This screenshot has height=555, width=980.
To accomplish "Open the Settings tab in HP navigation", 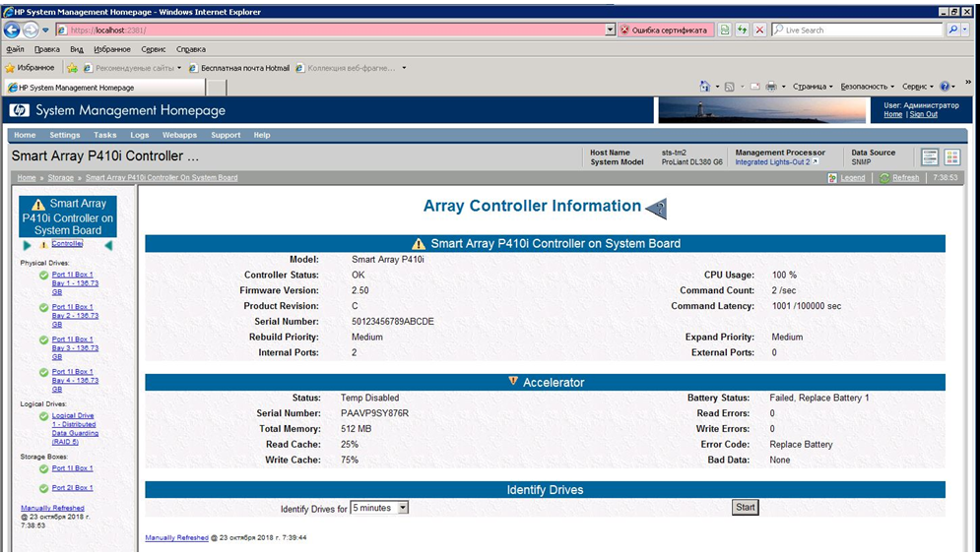I will pos(65,135).
